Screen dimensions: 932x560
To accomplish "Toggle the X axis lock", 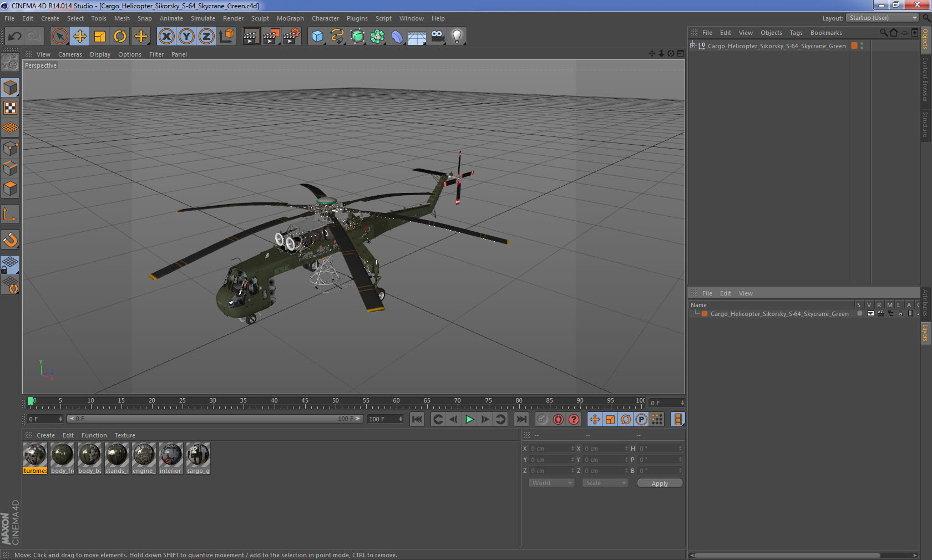I will [166, 37].
